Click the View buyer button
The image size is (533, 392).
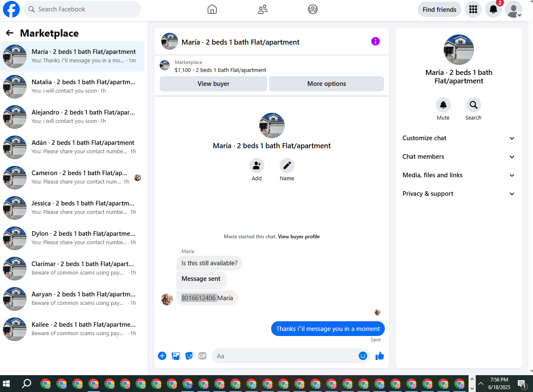pos(213,84)
